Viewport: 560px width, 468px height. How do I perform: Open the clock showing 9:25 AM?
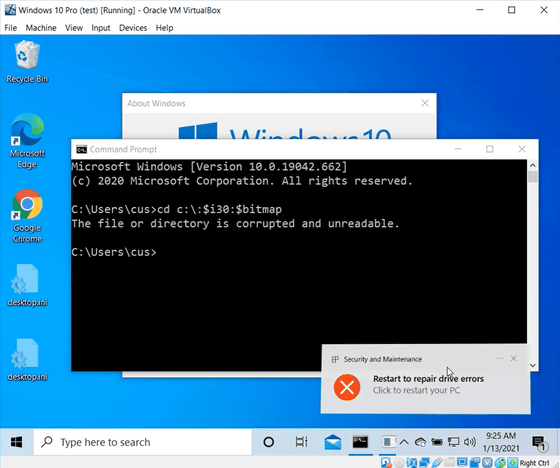click(x=501, y=442)
